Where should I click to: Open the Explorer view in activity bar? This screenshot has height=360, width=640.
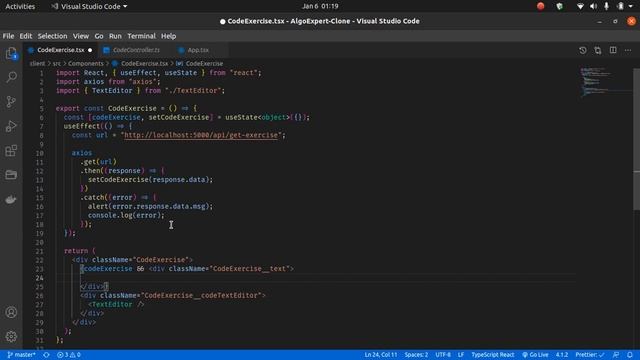tap(11, 53)
